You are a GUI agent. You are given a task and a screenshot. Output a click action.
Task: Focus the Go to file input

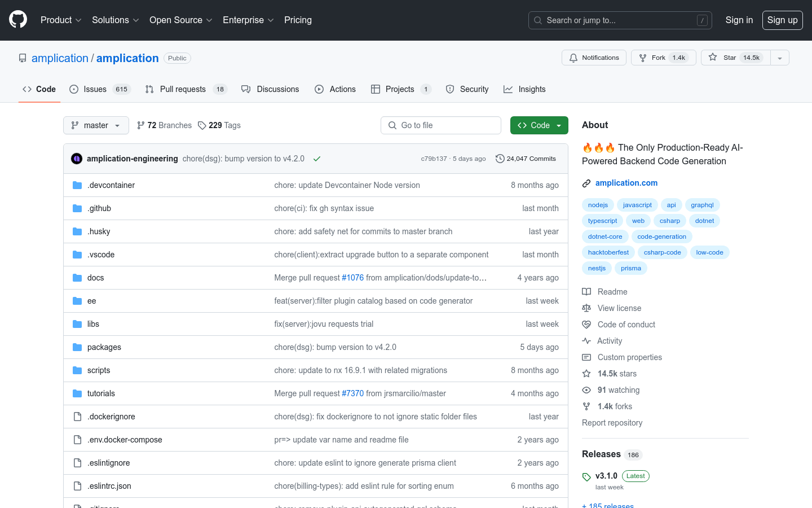point(440,125)
